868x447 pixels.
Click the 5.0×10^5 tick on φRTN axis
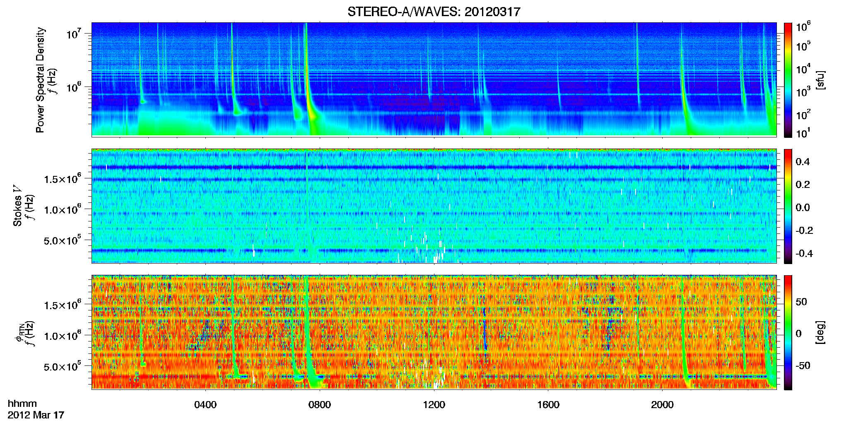tap(63, 366)
